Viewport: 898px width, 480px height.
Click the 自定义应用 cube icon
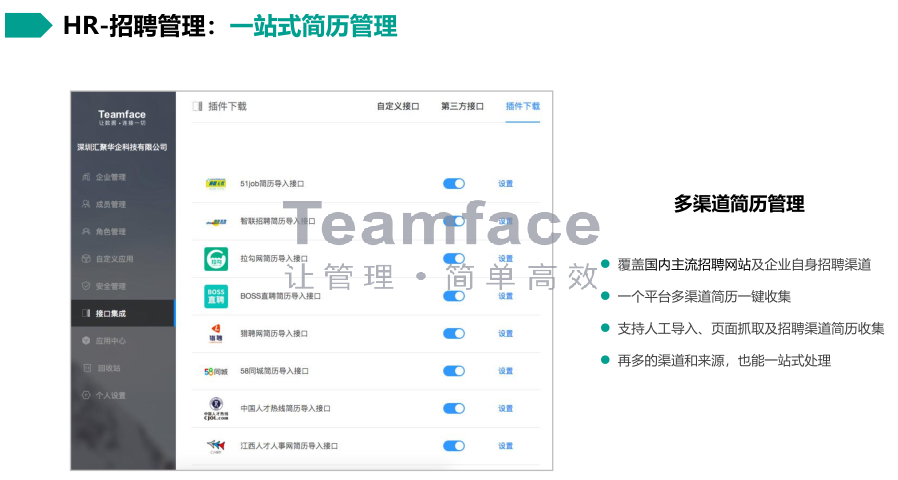click(86, 259)
